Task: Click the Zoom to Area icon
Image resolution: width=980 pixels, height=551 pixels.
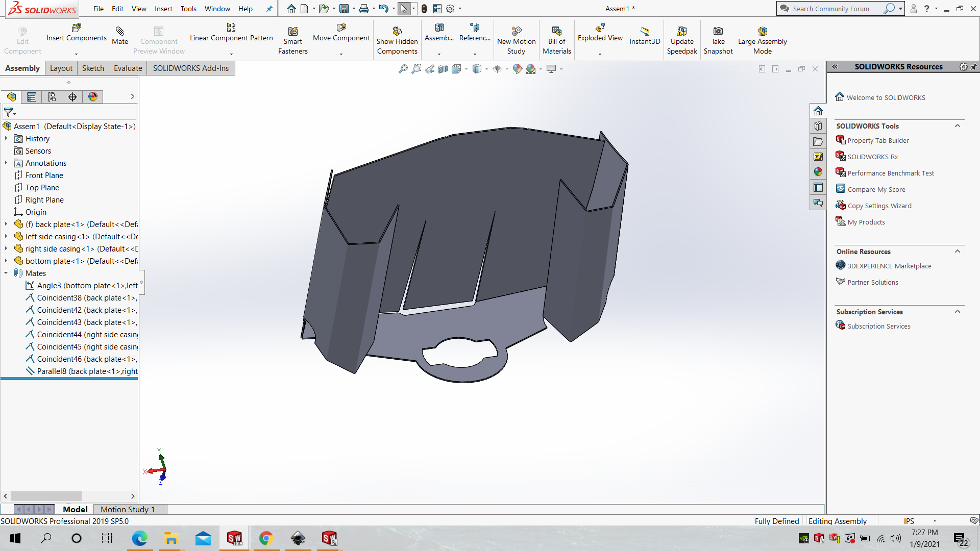Action: pos(416,69)
